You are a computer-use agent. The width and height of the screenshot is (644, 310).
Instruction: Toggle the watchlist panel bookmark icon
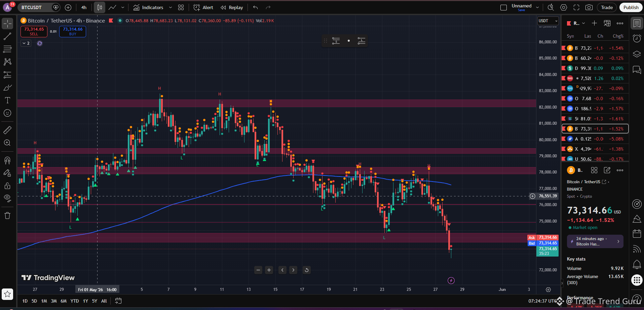click(637, 23)
